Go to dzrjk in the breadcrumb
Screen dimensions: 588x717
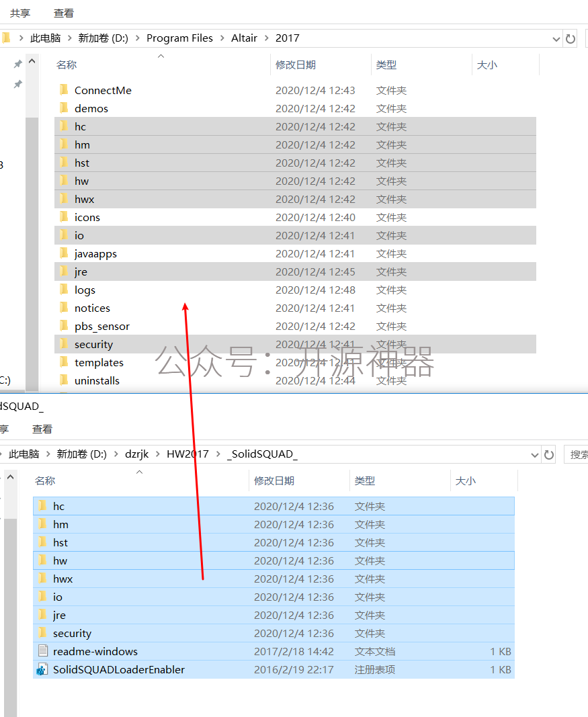pyautogui.click(x=136, y=454)
